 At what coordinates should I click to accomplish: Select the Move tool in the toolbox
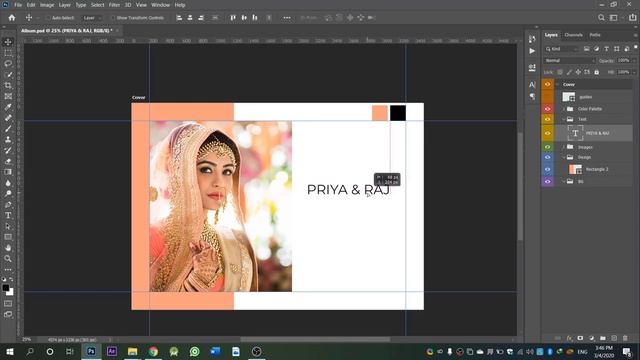pos(8,42)
